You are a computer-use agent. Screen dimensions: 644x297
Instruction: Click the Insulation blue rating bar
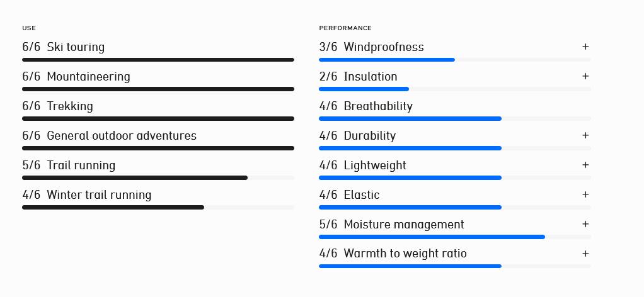pos(364,89)
